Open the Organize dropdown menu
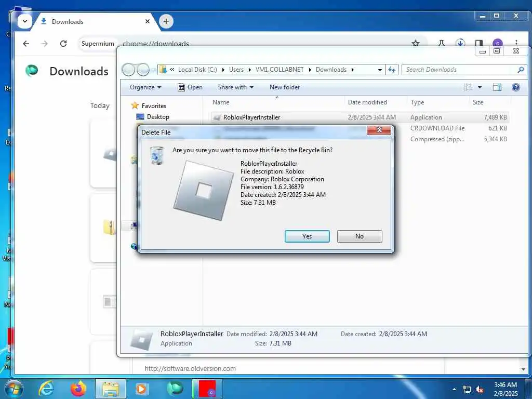Image resolution: width=532 pixels, height=399 pixels. click(x=145, y=87)
